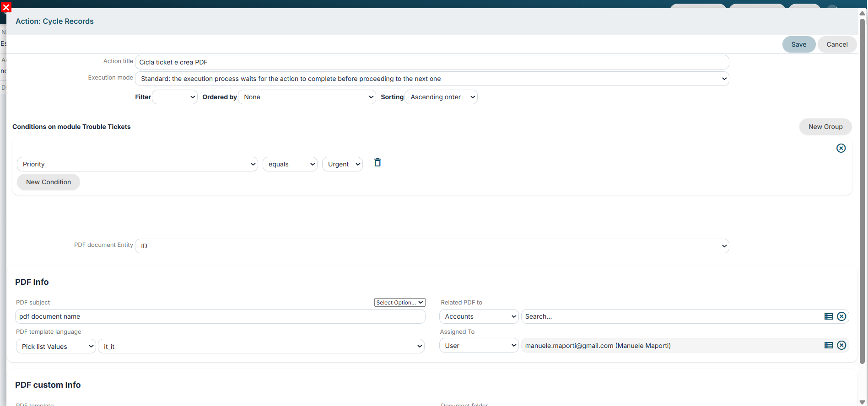
Task: Change the User assignment type dropdown
Action: point(479,346)
